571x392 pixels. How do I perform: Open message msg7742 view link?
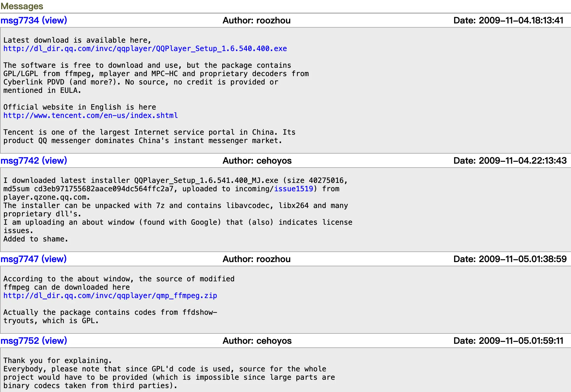(x=34, y=161)
